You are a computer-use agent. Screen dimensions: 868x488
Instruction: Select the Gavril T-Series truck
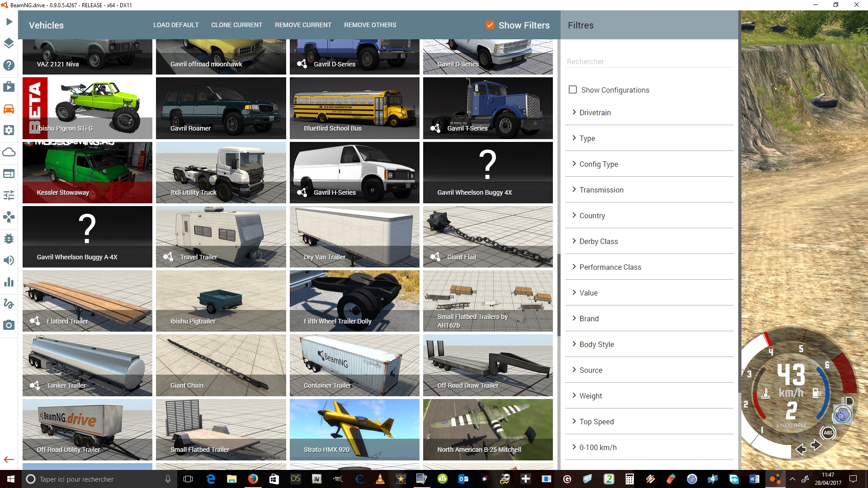[488, 108]
